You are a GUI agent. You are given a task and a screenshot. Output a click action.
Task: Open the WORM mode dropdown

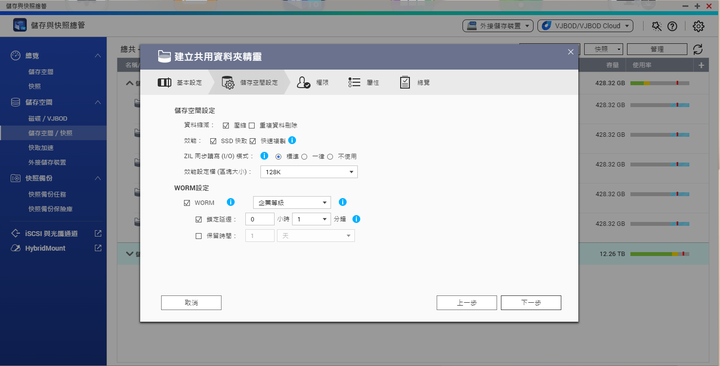pos(292,203)
